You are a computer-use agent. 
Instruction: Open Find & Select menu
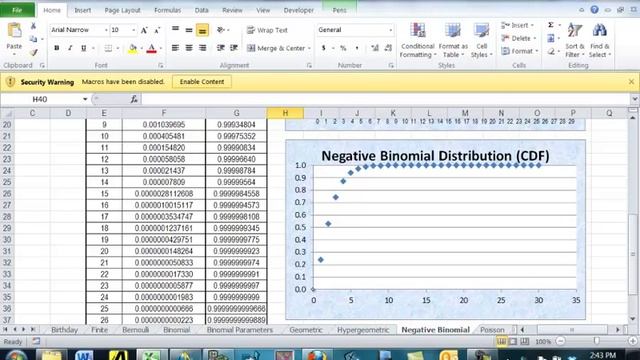point(600,40)
